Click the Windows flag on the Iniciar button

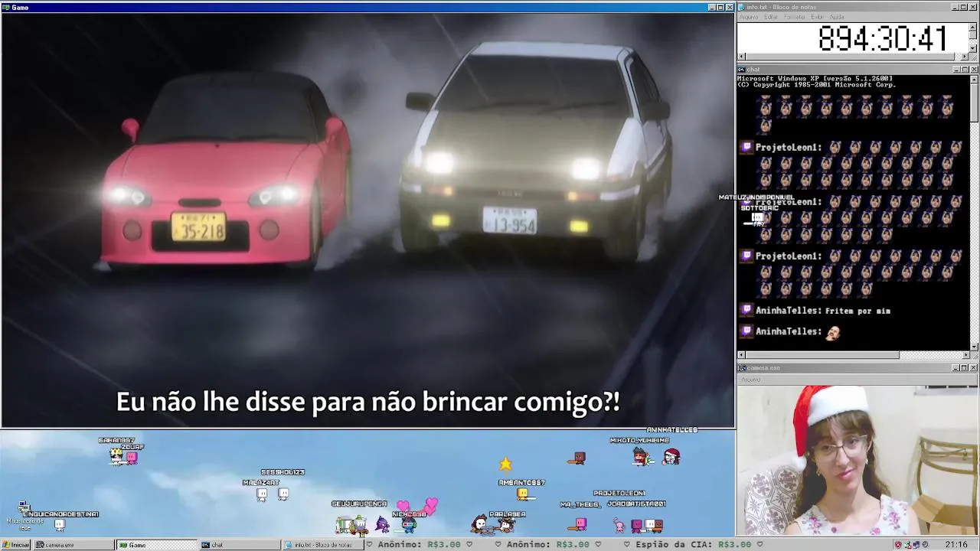(x=6, y=545)
